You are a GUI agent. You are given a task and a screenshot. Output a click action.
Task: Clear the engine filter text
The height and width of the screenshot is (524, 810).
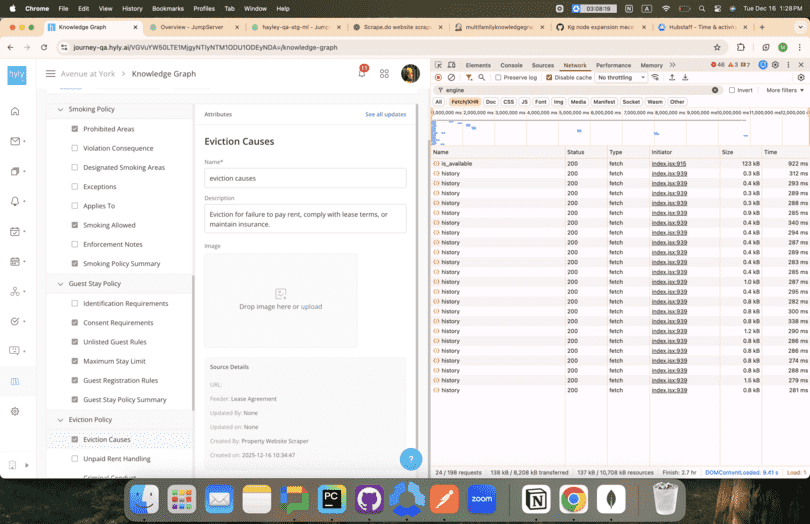[715, 90]
